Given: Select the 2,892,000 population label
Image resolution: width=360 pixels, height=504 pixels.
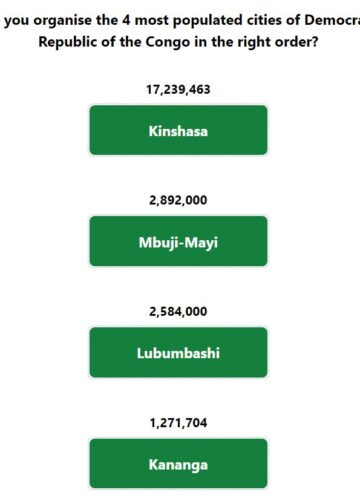Looking at the screenshot, I should tap(178, 200).
